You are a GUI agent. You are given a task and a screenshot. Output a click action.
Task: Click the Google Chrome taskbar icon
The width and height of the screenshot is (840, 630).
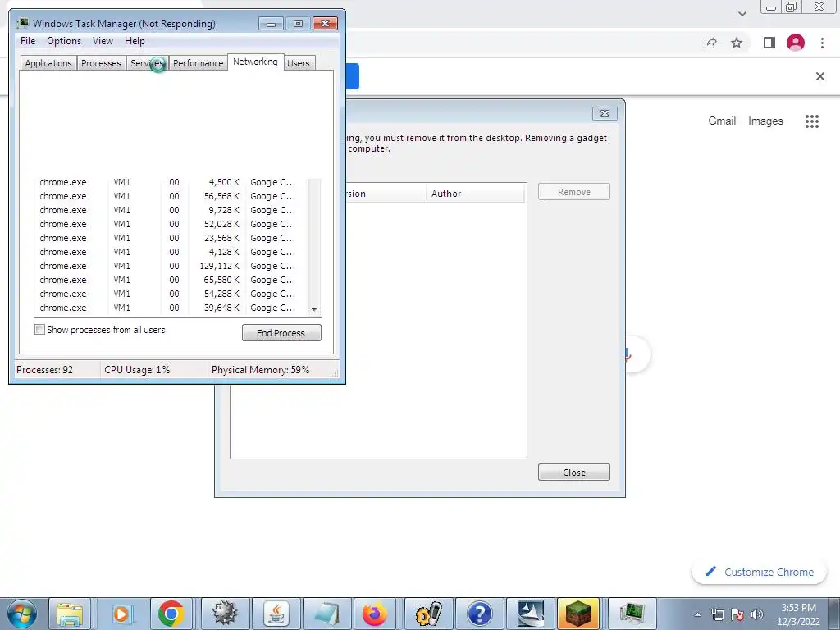click(171, 614)
